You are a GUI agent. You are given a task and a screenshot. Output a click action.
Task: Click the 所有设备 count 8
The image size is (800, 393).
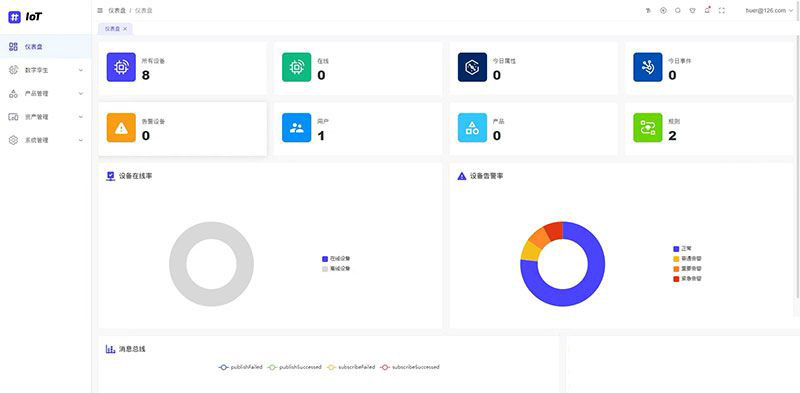(x=145, y=76)
